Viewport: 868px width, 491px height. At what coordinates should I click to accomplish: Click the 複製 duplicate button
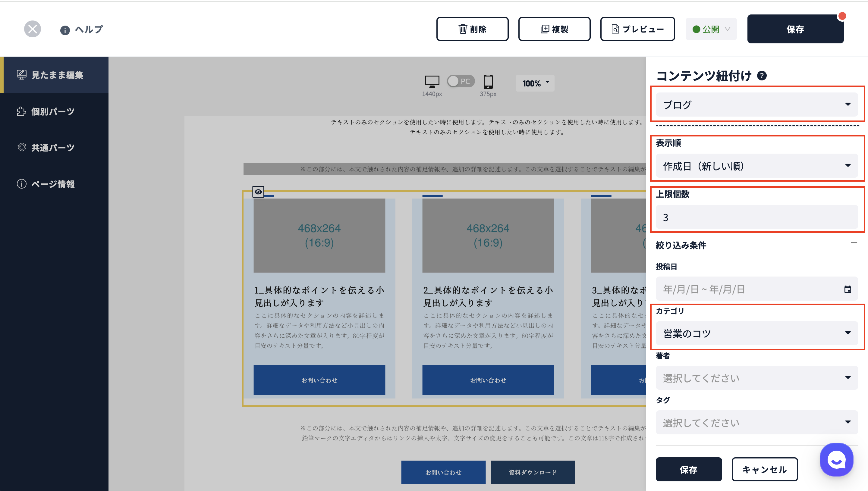554,29
